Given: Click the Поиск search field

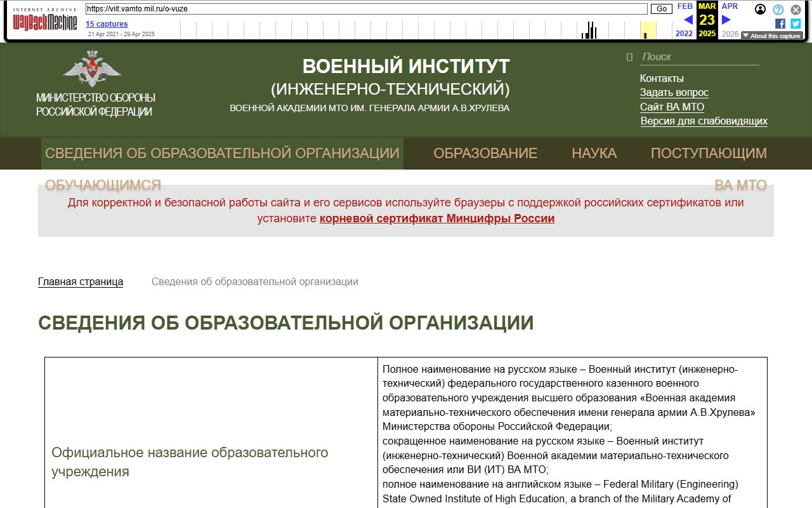Looking at the screenshot, I should pos(699,57).
